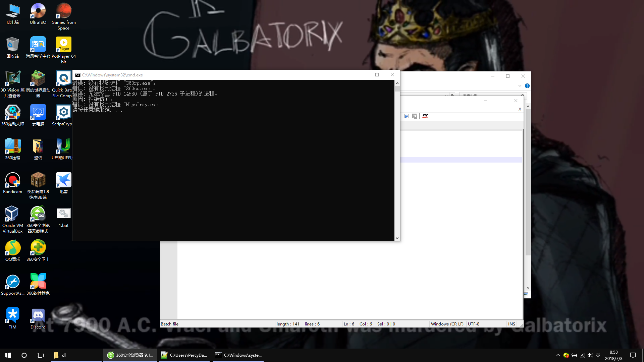Switch to Notepad++ C:\Users\PercyDa taskbar item

pyautogui.click(x=184, y=355)
